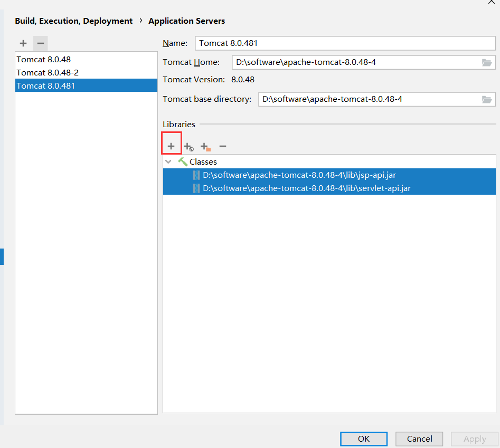
Task: Confirm with the OK button
Action: 364,439
